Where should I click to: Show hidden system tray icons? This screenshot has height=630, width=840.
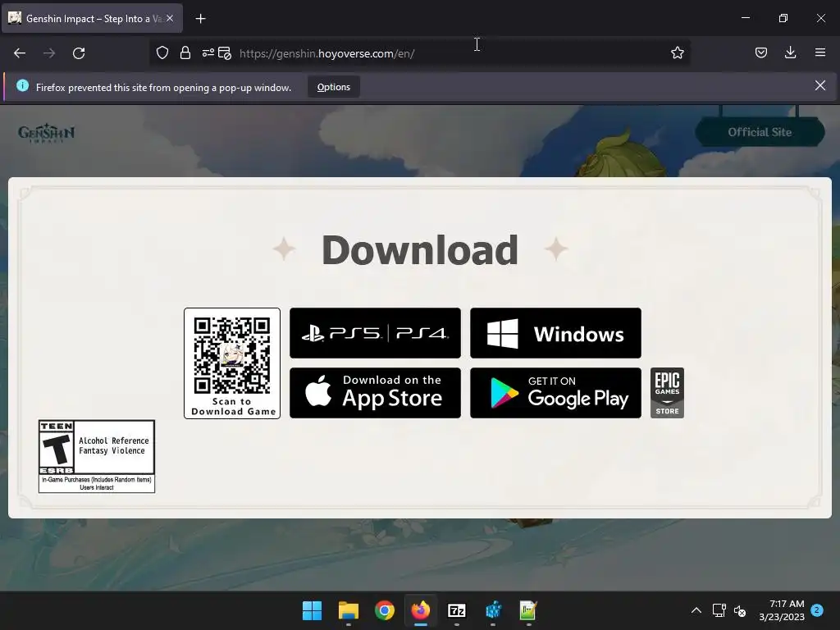click(x=696, y=610)
